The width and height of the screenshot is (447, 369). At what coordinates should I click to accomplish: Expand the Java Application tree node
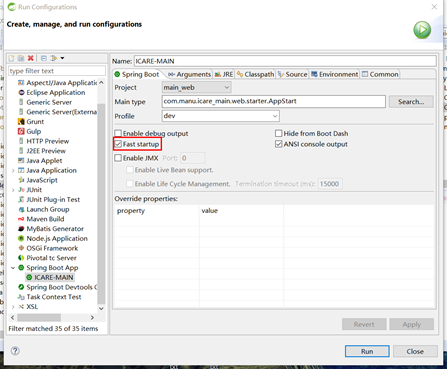(13, 170)
